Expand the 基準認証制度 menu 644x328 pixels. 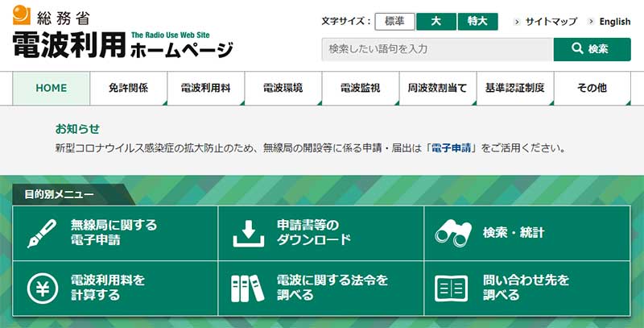pos(515,89)
